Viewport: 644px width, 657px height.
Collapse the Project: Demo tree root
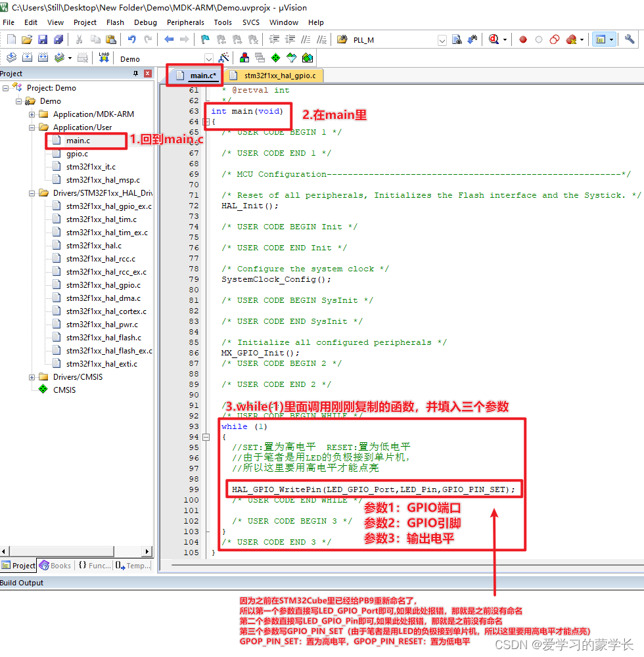coord(5,88)
